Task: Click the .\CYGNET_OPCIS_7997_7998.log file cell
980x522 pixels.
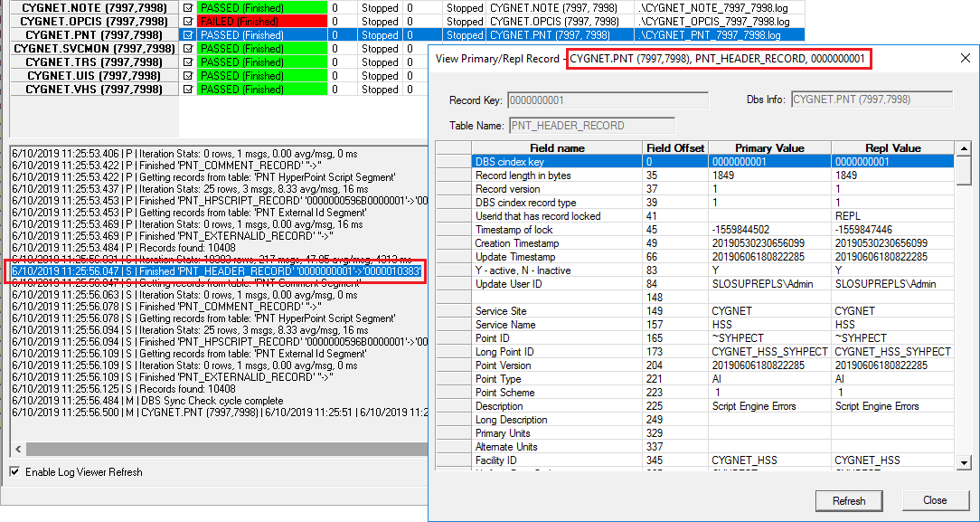Action: coord(720,22)
